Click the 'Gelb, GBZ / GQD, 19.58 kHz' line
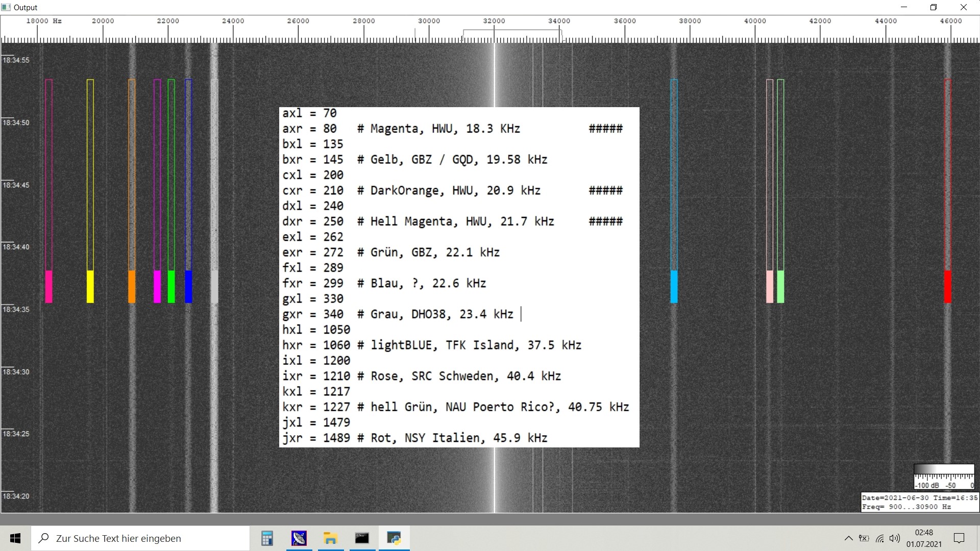 [x=459, y=160]
